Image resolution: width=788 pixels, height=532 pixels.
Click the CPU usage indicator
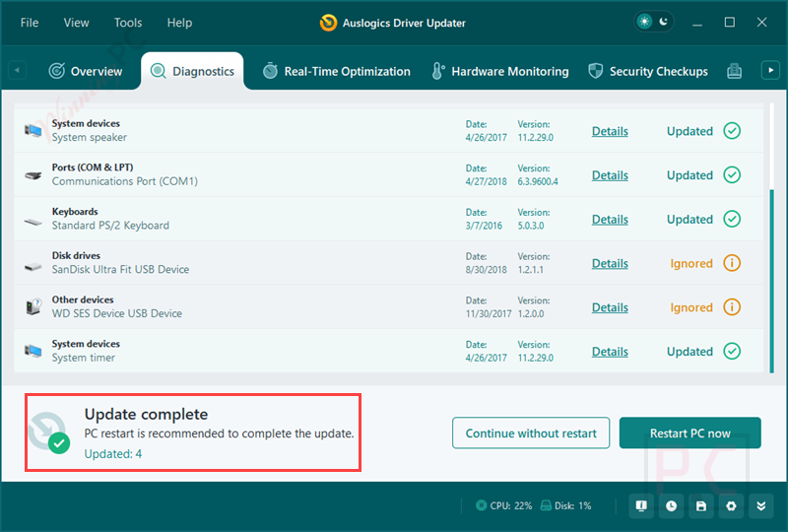click(x=504, y=505)
